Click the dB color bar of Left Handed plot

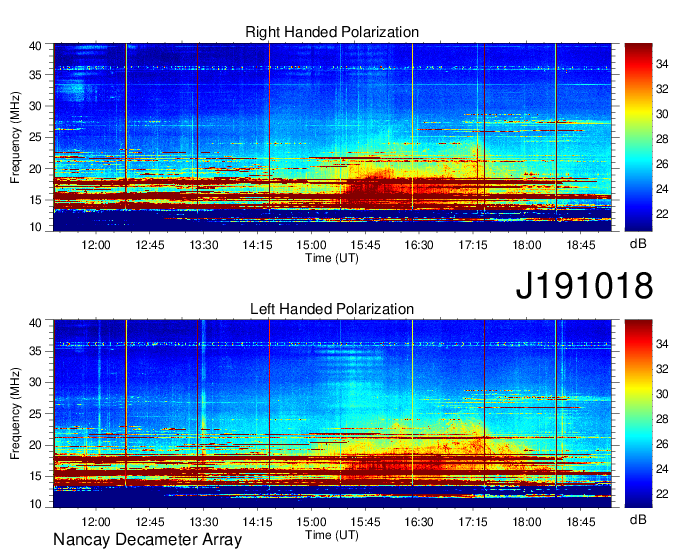(638, 414)
